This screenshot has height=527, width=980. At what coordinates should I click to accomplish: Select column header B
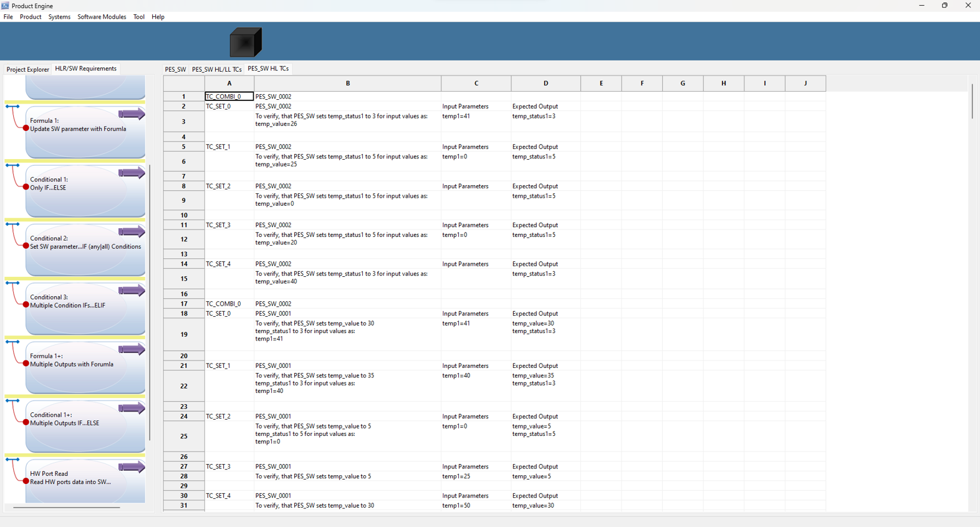pos(348,84)
